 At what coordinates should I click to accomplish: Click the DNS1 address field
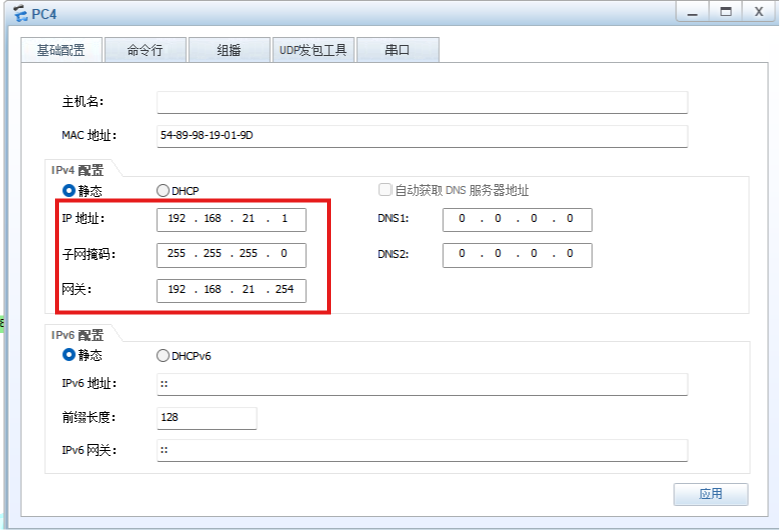pyautogui.click(x=517, y=219)
